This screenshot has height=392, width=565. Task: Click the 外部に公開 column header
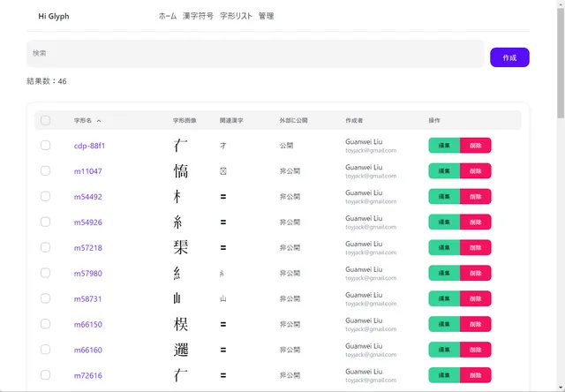293,120
